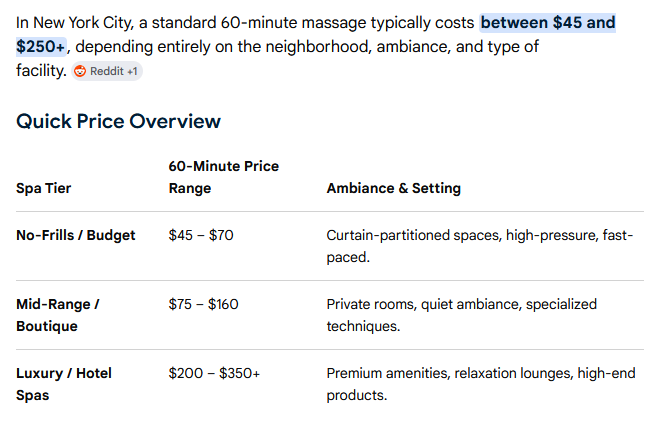Open the Reddit +1 source chip

point(107,71)
